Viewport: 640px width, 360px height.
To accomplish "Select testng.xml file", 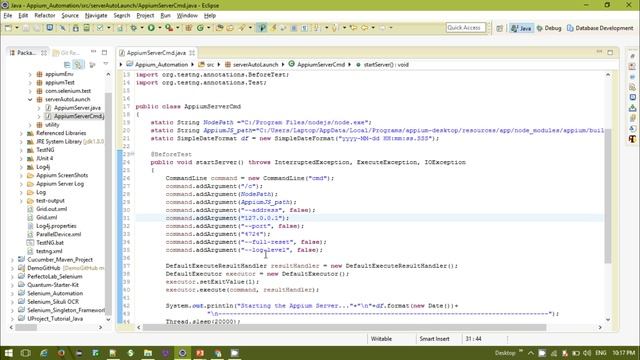I will 49,251.
